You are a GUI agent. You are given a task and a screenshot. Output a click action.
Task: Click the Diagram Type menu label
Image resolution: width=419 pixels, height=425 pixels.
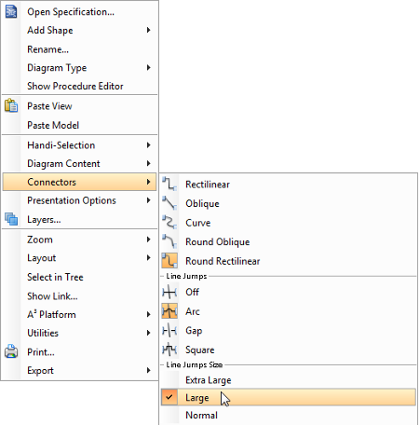pos(57,68)
